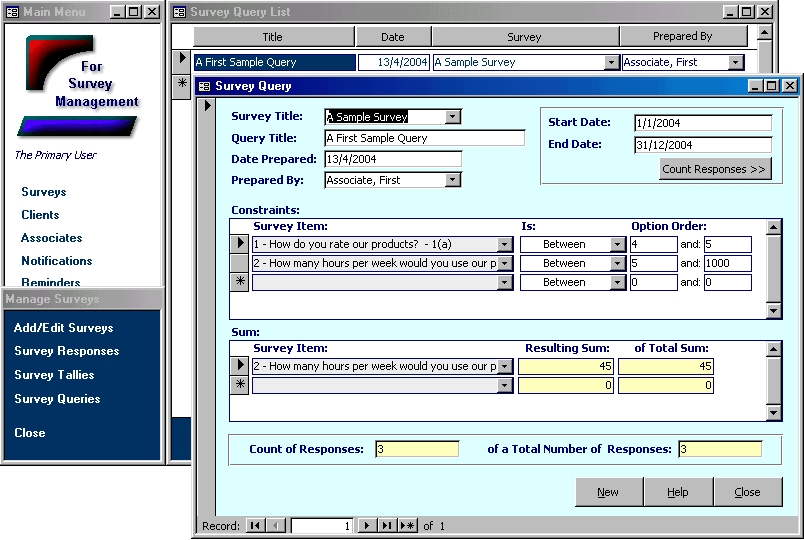Click the new-row asterisk selector in Constraints
Screen dimensions: 804x540
(x=240, y=283)
